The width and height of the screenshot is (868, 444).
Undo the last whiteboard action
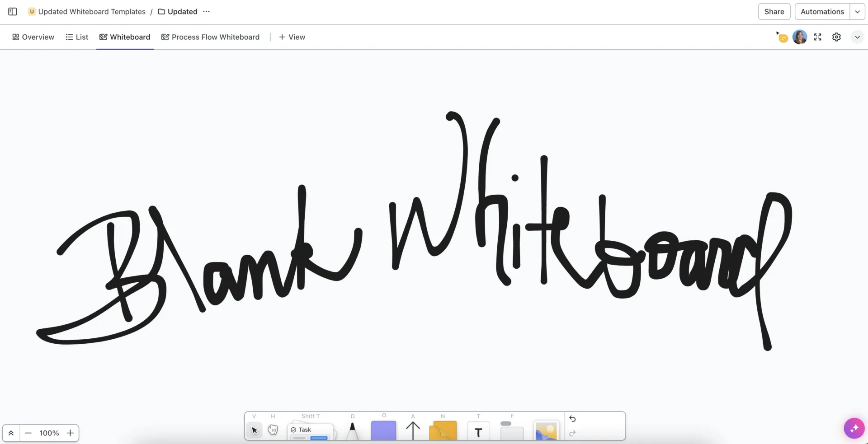[x=572, y=419]
